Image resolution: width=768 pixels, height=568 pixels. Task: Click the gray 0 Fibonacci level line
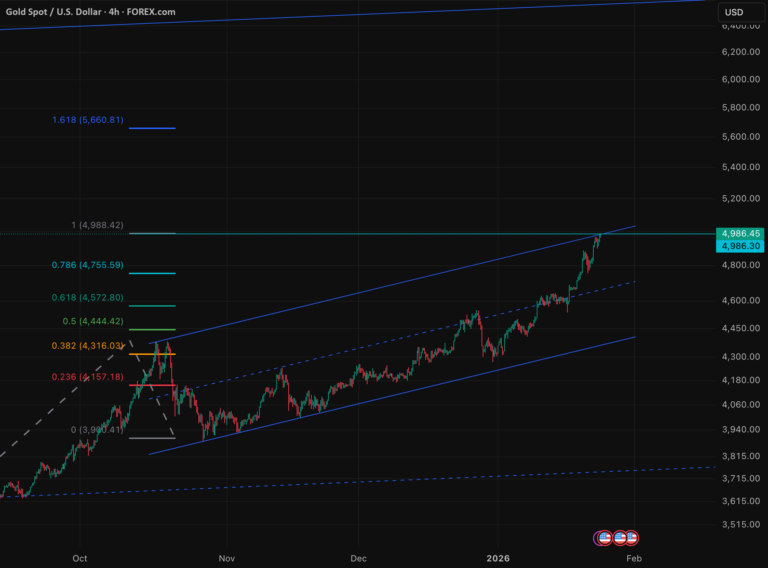152,438
